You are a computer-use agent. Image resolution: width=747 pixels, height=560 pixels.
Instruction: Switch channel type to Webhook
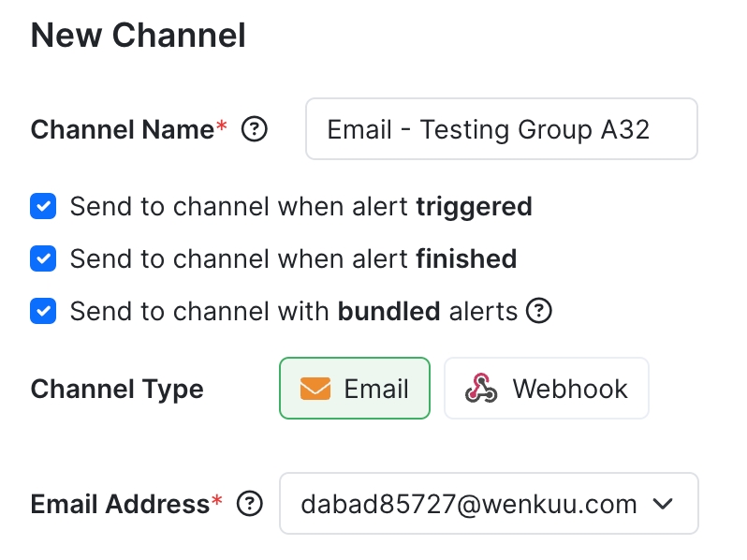pyautogui.click(x=547, y=389)
